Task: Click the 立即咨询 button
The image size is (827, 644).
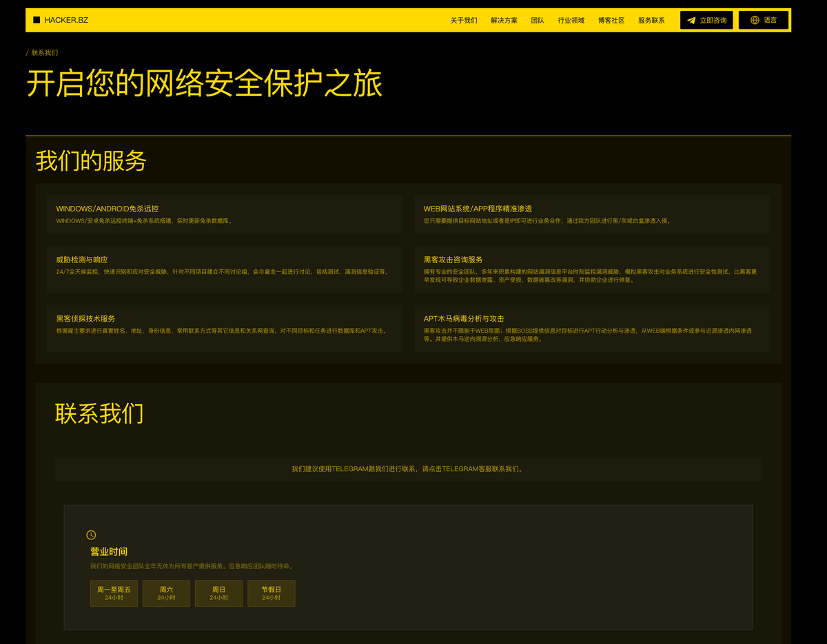Action: pyautogui.click(x=706, y=20)
